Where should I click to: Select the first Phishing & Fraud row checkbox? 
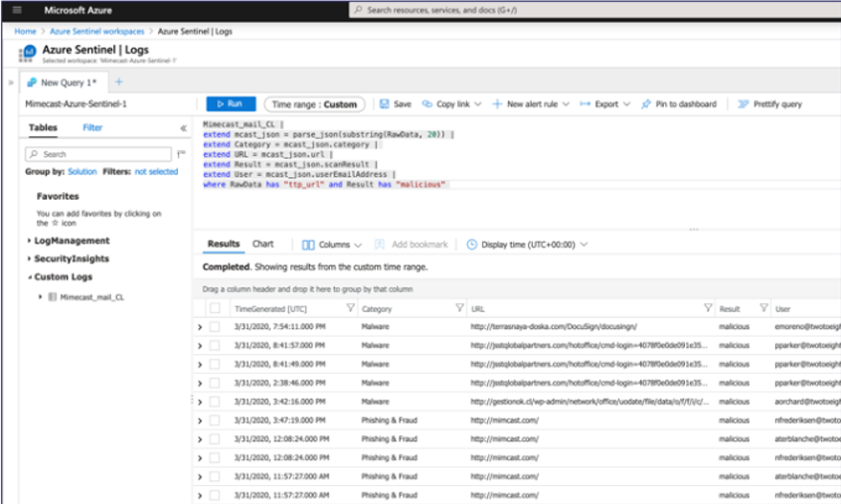(214, 420)
